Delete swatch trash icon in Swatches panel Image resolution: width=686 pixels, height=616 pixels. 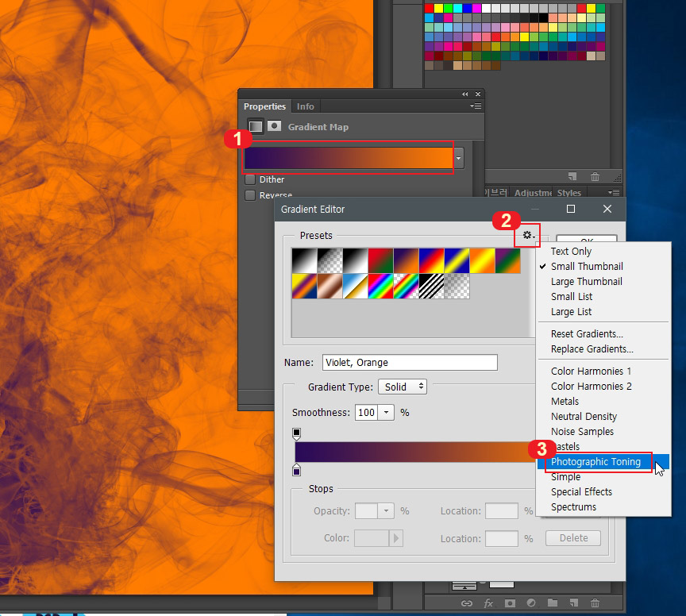[x=595, y=176]
